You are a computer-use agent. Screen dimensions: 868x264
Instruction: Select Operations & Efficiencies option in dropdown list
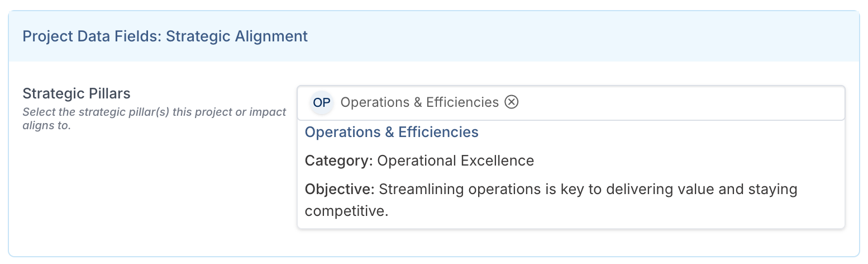[392, 132]
